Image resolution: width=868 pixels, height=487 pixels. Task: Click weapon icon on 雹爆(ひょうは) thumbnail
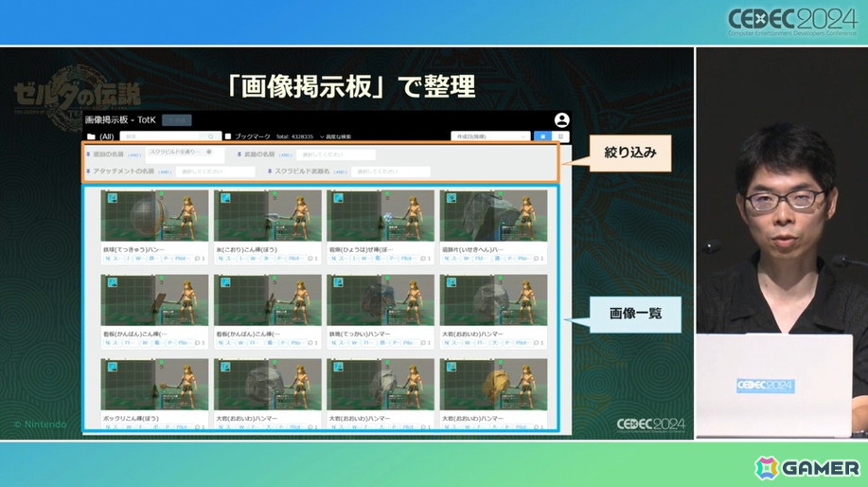tap(338, 198)
